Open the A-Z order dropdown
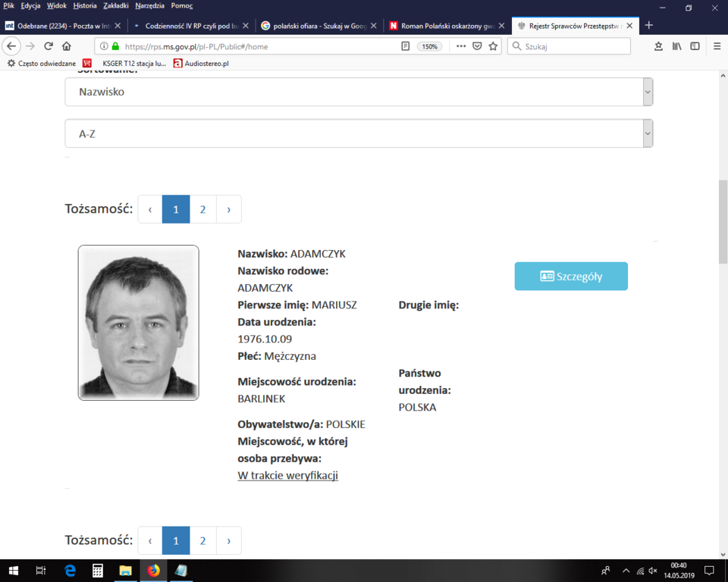Screen dimensions: 728x582 359,133
